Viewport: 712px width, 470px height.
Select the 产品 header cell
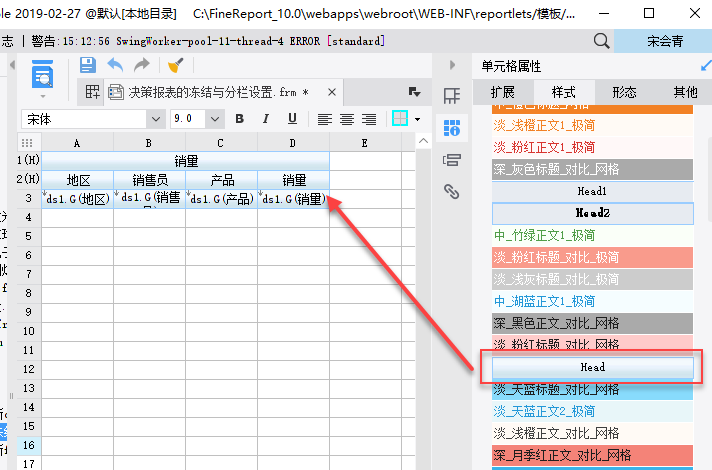click(x=222, y=180)
